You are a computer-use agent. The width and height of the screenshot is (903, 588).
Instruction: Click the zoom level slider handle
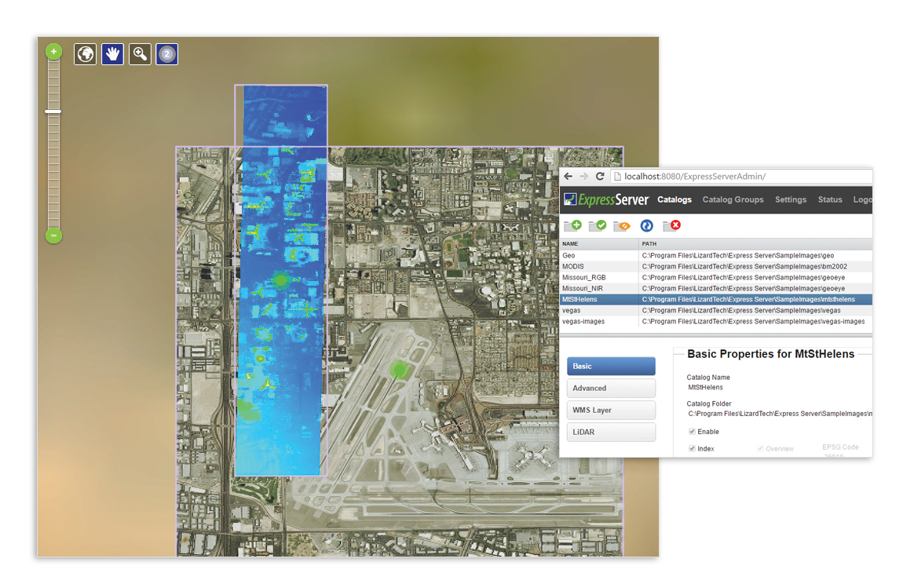coord(53,111)
